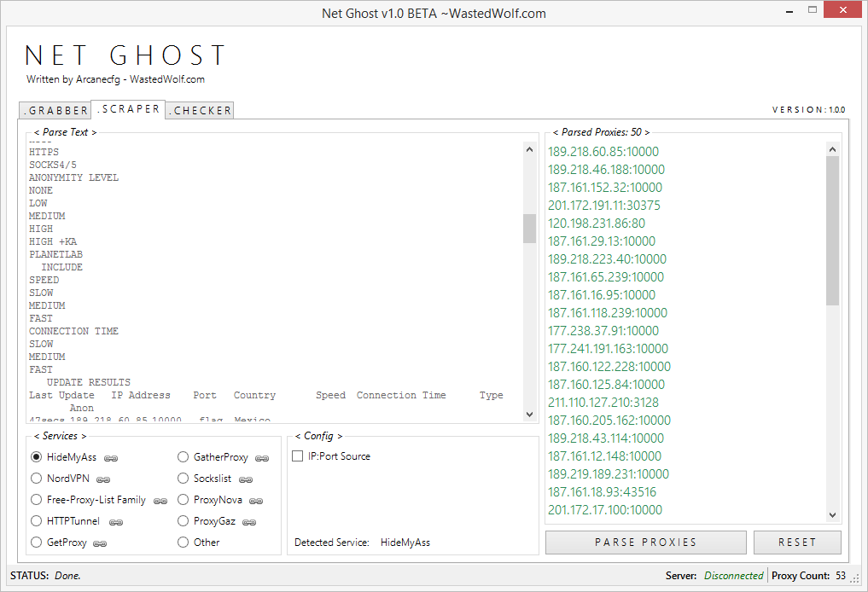Switch to the .SCRAPER tab
The height and width of the screenshot is (592, 868).
point(128,109)
